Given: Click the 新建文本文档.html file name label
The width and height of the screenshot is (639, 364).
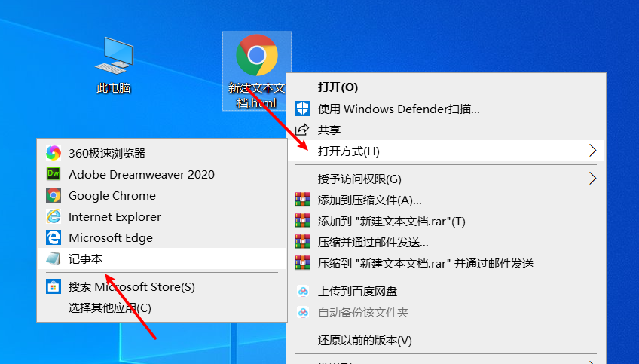Looking at the screenshot, I should 256,95.
